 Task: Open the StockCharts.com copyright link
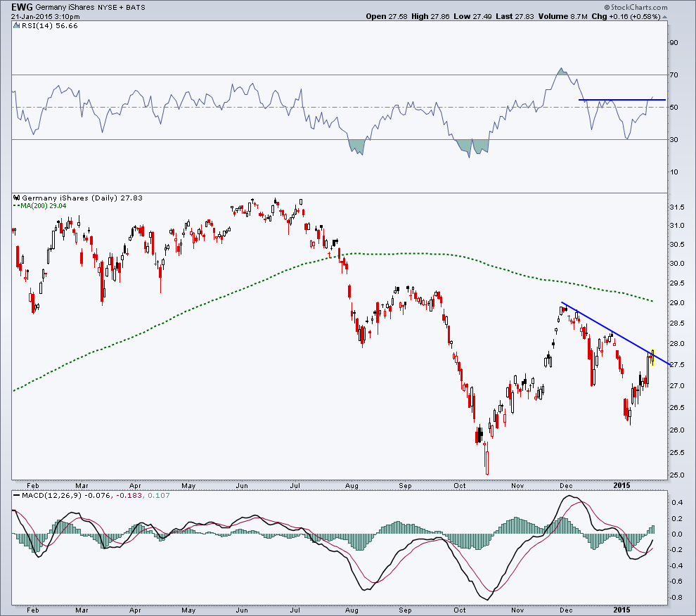click(636, 7)
